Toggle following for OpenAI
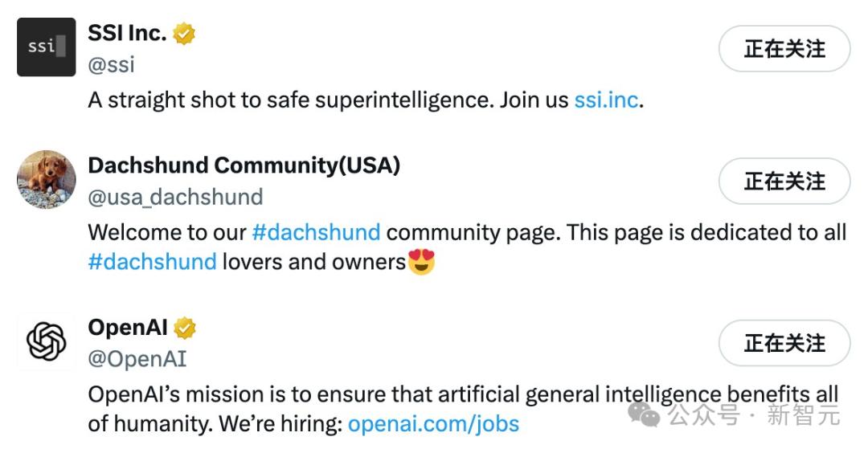The height and width of the screenshot is (449, 868). pos(784,343)
